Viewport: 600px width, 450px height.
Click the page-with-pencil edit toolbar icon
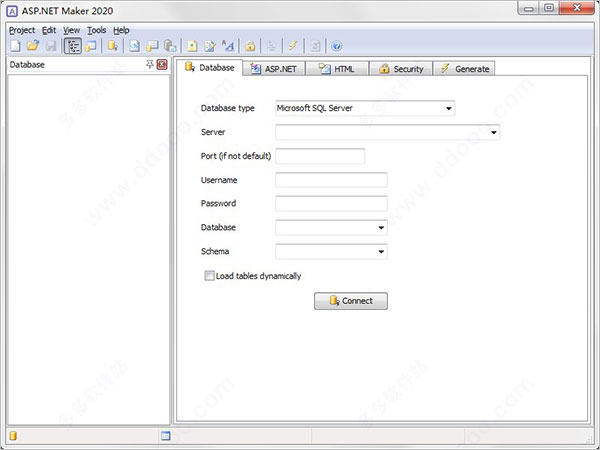tap(210, 46)
